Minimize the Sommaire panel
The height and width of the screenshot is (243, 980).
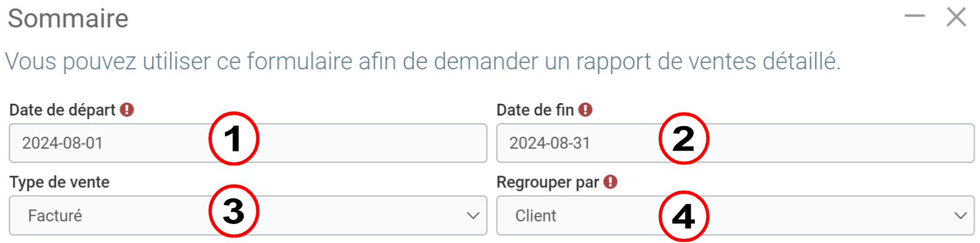pyautogui.click(x=914, y=17)
